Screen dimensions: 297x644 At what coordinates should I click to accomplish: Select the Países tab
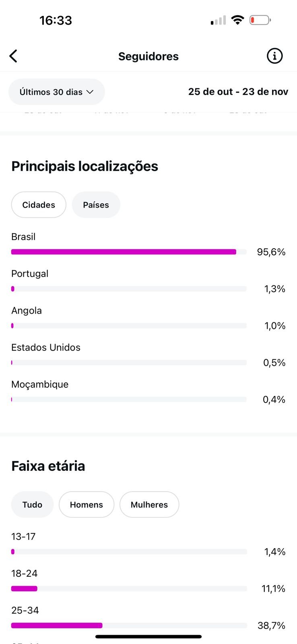point(96,205)
